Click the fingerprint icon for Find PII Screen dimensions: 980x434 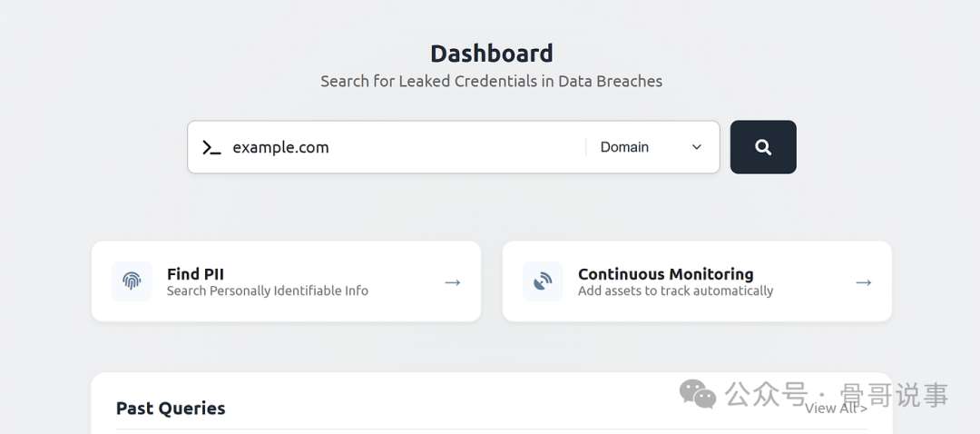(x=132, y=281)
